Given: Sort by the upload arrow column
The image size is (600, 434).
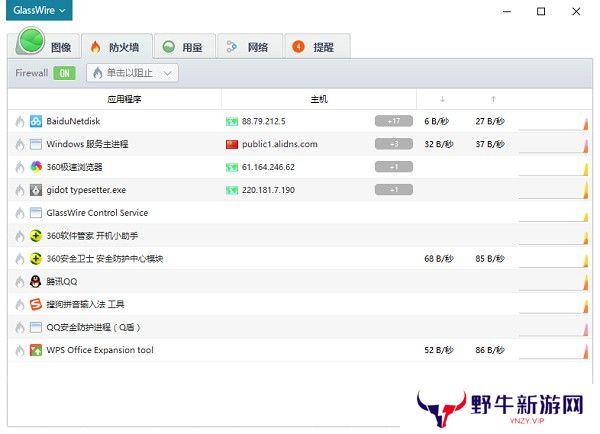Looking at the screenshot, I should coord(493,100).
